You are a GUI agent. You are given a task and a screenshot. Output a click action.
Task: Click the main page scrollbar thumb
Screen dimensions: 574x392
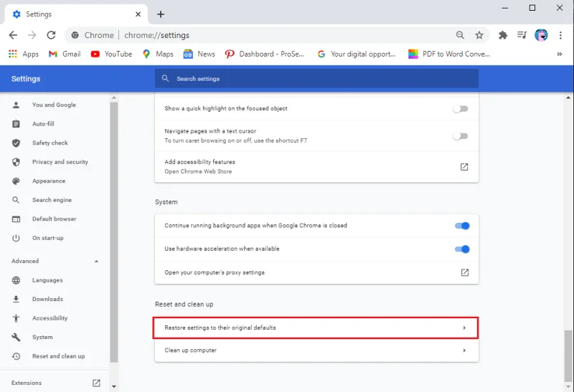click(568, 355)
